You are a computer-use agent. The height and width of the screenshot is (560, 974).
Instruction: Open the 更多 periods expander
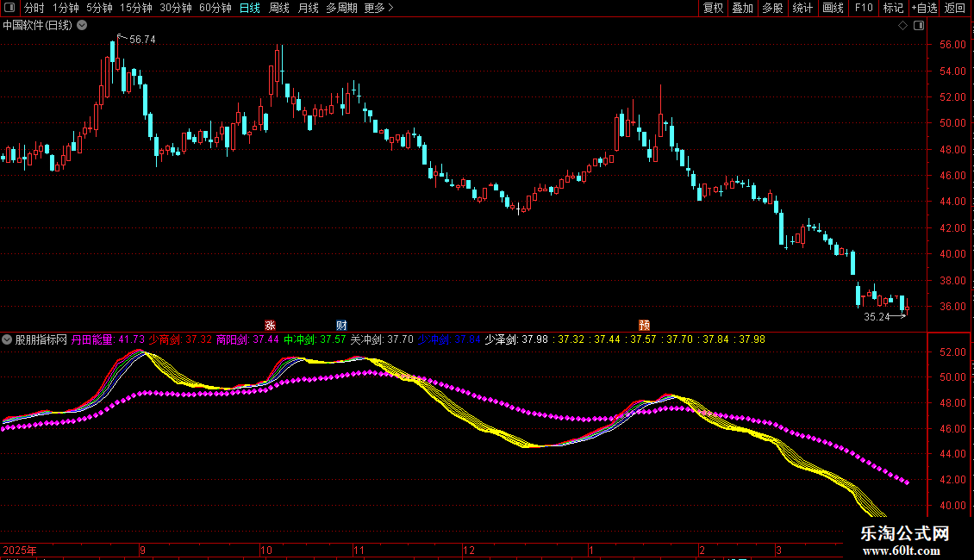point(378,8)
